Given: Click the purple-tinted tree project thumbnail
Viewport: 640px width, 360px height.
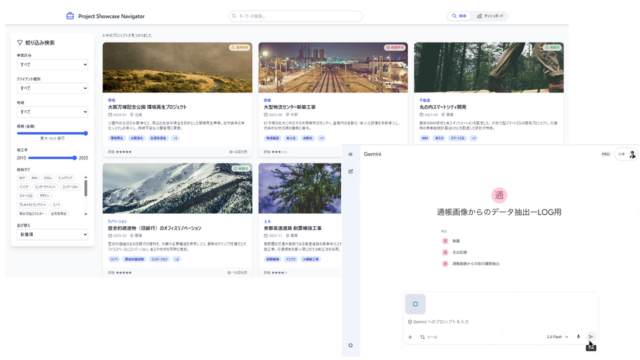Looking at the screenshot, I should click(300, 189).
